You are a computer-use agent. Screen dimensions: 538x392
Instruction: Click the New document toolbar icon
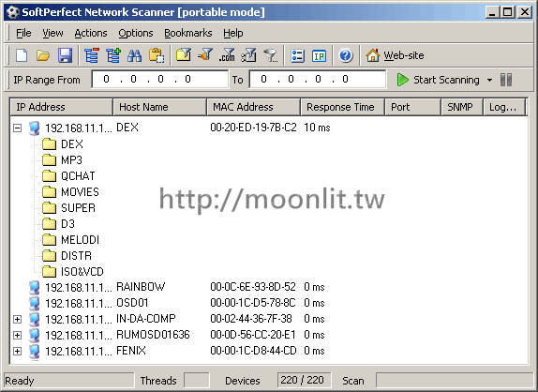22,55
